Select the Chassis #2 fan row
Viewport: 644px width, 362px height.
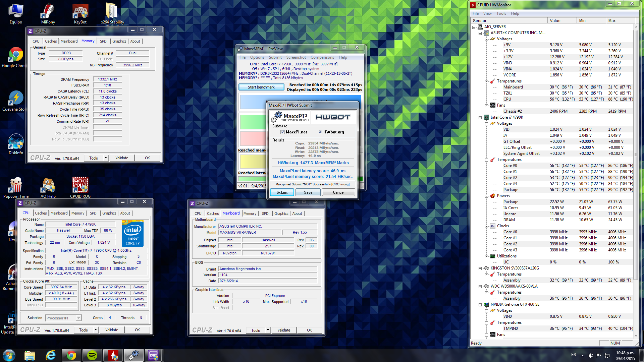(552, 111)
